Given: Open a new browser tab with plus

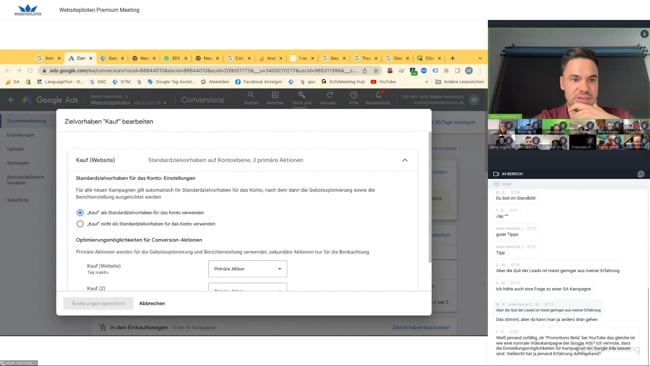Looking at the screenshot, I should tap(452, 58).
